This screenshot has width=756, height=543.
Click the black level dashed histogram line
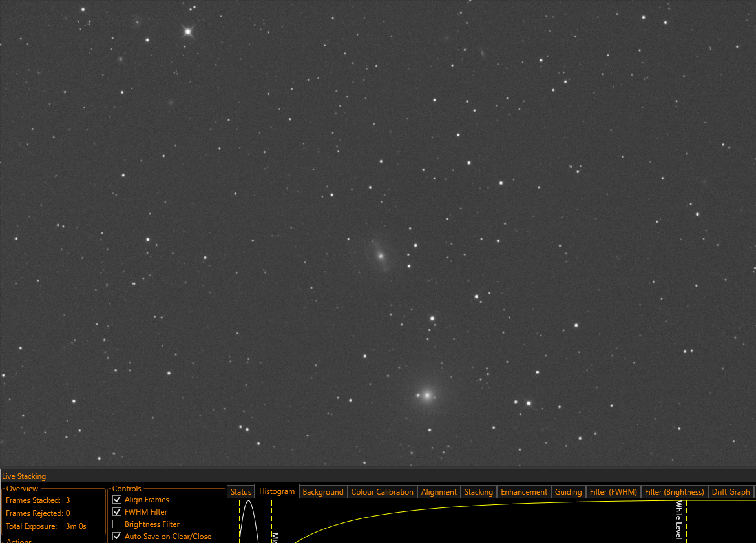pos(240,521)
